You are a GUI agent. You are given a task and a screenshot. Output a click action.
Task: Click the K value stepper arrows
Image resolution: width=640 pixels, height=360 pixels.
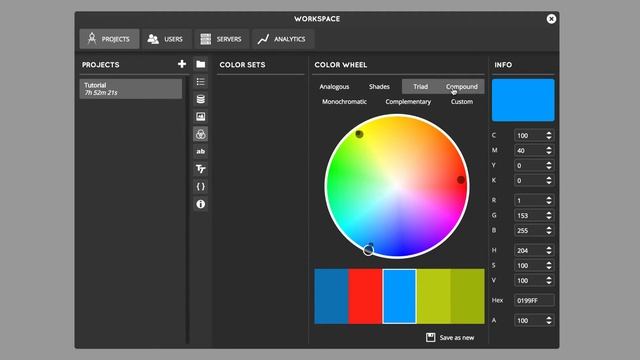tap(549, 180)
